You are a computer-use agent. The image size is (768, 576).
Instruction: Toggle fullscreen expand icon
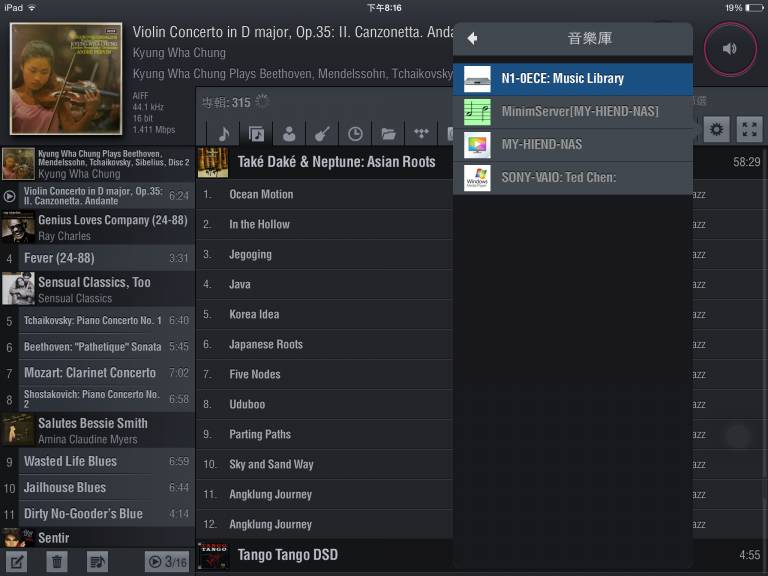(749, 129)
